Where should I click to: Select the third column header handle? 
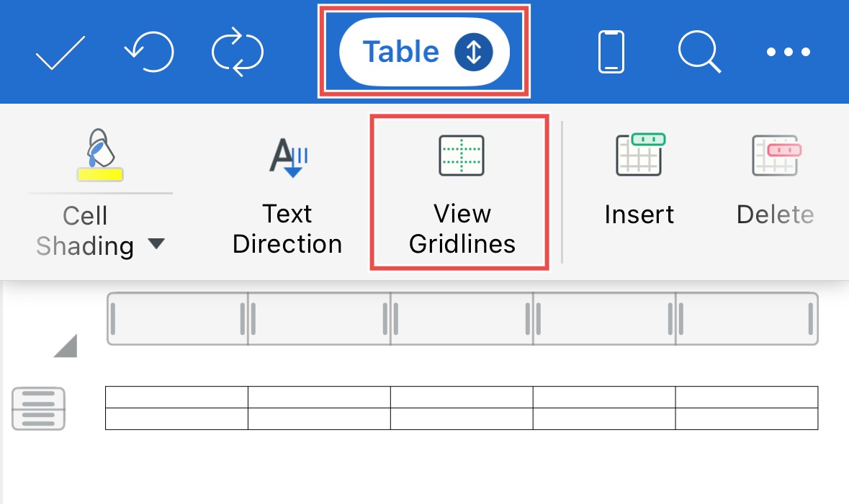tap(462, 318)
